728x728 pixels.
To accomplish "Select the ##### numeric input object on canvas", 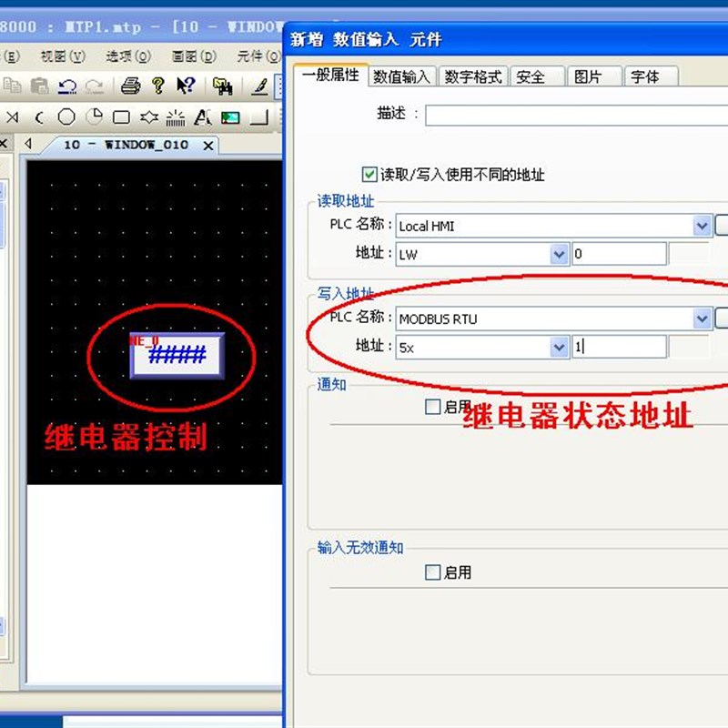I will (177, 356).
